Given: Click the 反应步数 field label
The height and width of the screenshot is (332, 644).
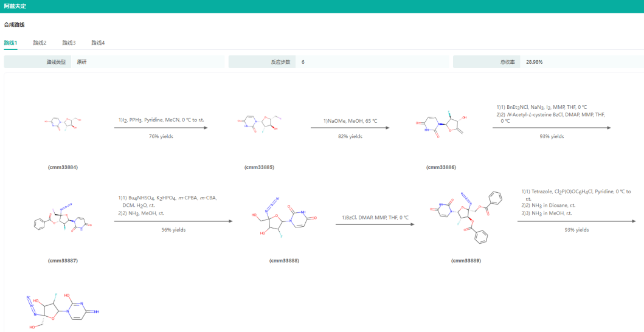Looking at the screenshot, I should tap(280, 62).
